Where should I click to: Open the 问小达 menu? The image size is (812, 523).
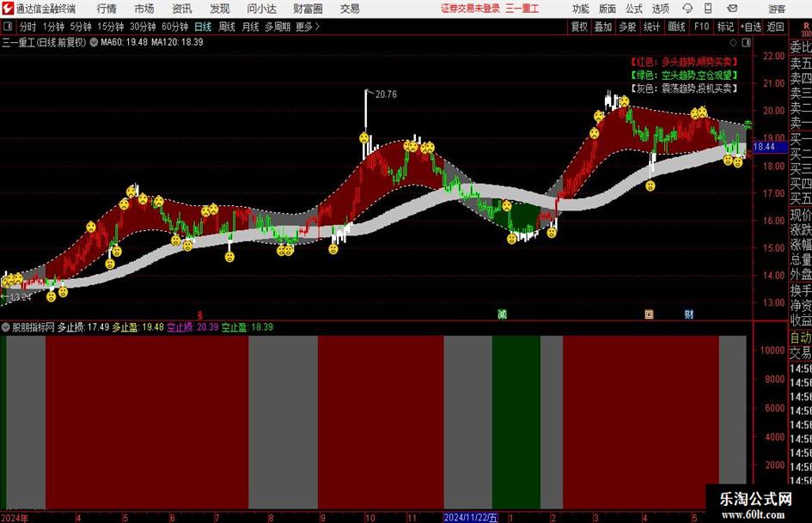(x=261, y=9)
